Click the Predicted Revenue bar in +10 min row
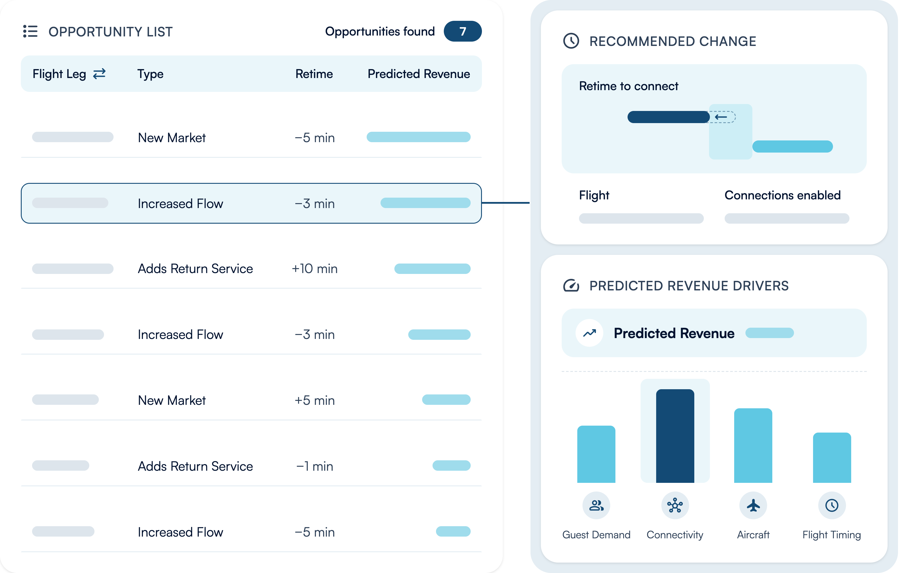The height and width of the screenshot is (573, 924). click(432, 269)
